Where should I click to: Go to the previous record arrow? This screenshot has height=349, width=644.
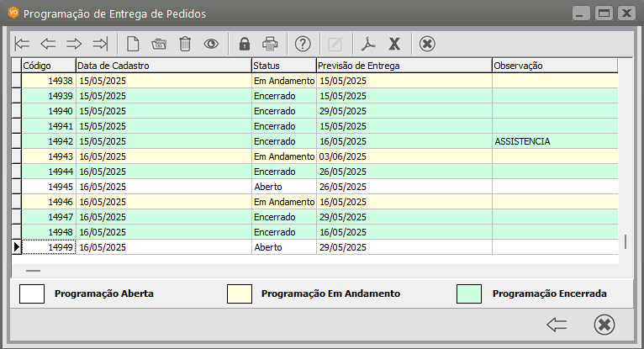tap(48, 44)
